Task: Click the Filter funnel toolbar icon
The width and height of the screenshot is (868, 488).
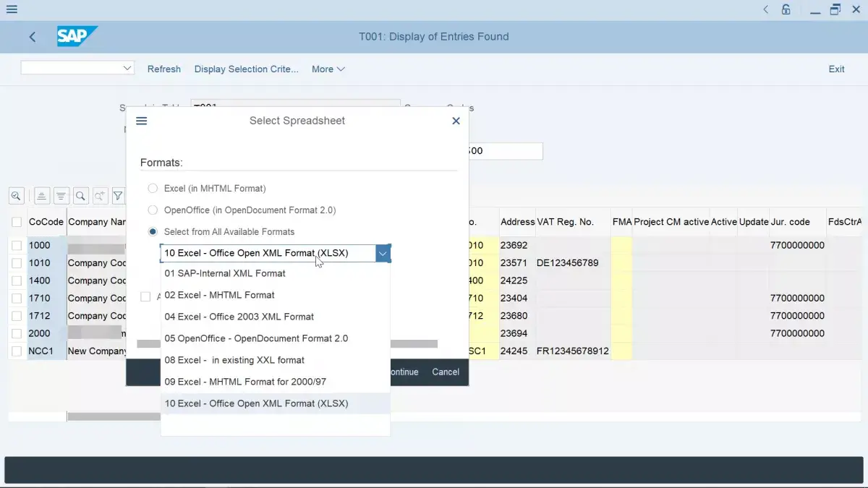Action: [x=118, y=195]
